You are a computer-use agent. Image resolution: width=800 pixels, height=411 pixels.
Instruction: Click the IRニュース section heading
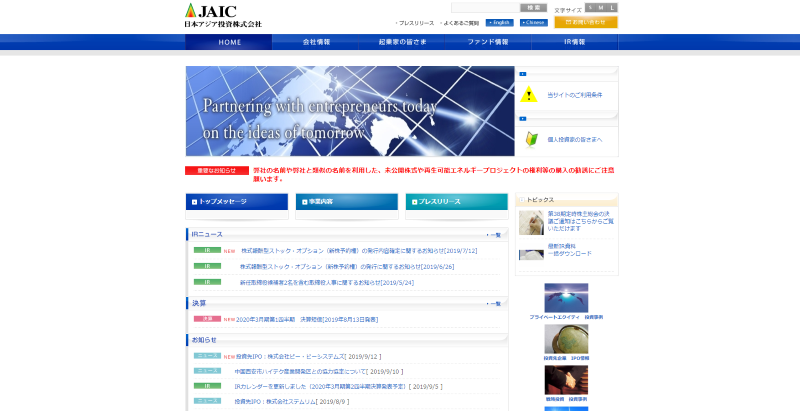pyautogui.click(x=207, y=235)
